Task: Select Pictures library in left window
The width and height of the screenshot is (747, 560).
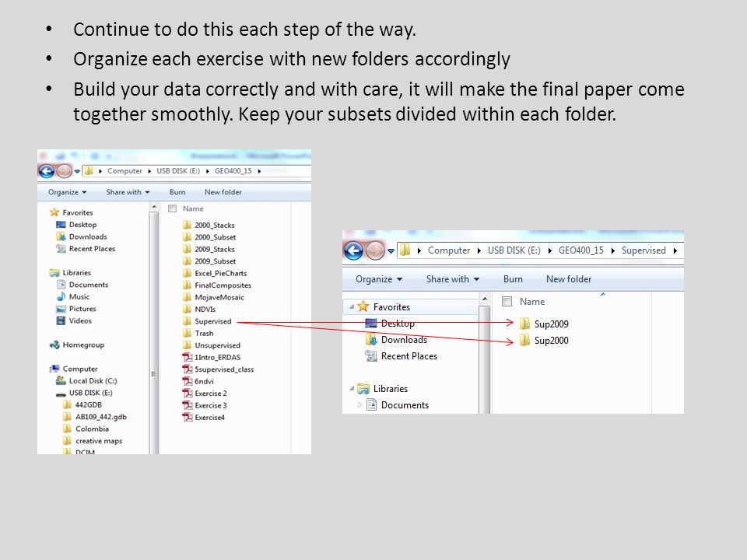Action: click(76, 309)
